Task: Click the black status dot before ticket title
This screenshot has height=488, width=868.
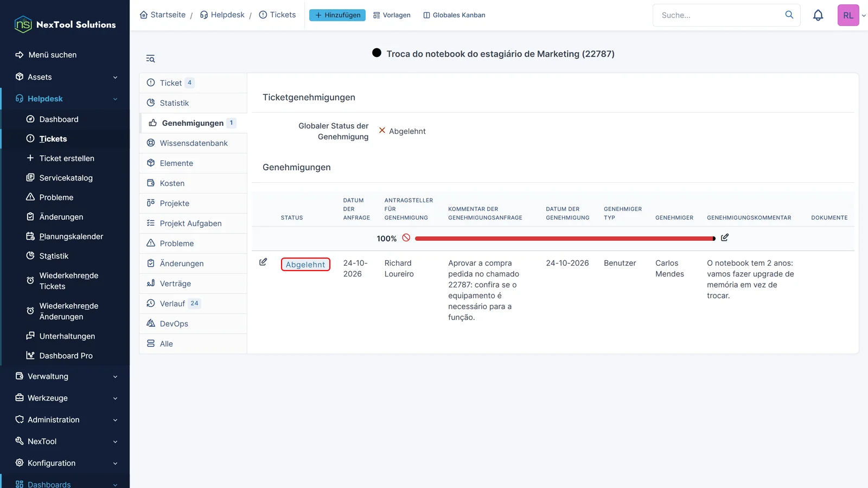Action: click(376, 53)
